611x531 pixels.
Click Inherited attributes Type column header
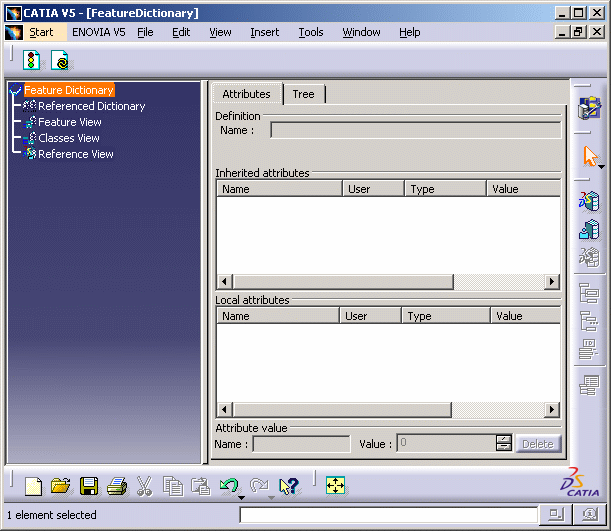(x=446, y=189)
